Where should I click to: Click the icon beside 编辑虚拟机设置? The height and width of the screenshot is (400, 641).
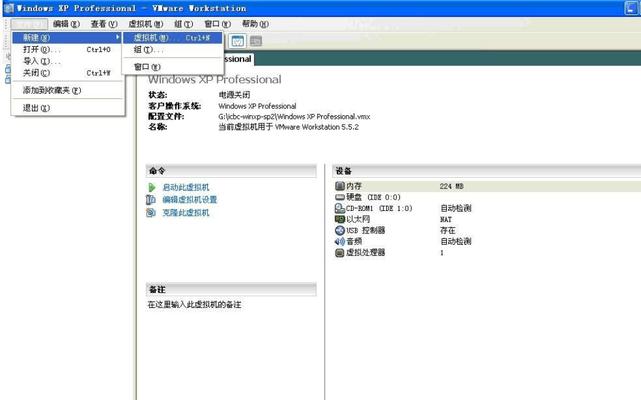point(151,200)
